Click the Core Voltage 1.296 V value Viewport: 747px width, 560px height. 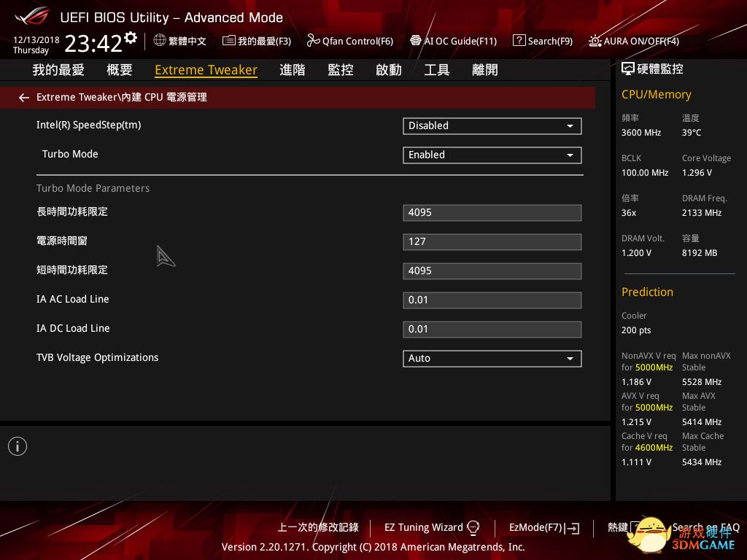[x=697, y=172]
